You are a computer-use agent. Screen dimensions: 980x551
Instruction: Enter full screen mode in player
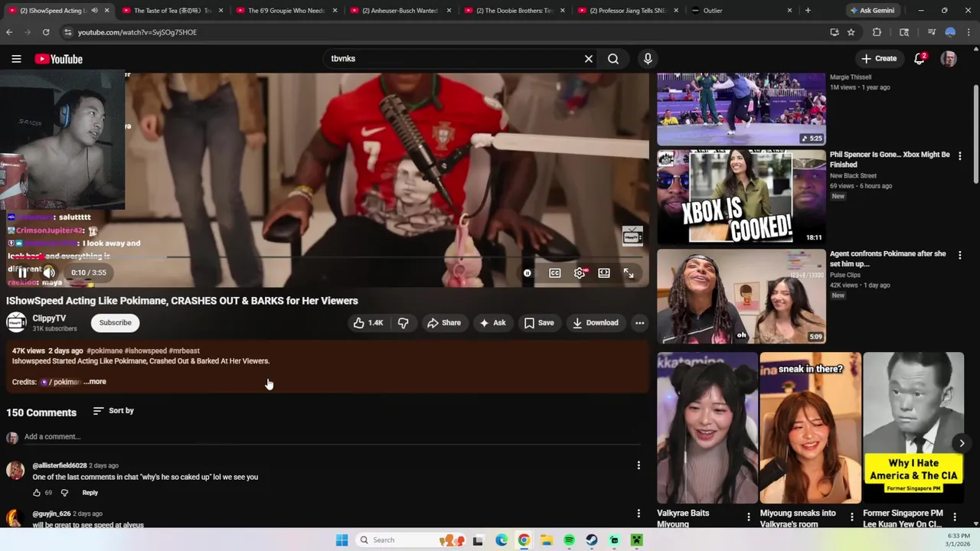(x=629, y=273)
